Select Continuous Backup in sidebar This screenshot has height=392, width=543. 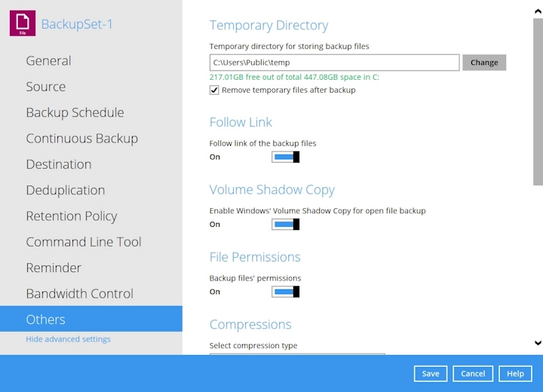pos(81,139)
